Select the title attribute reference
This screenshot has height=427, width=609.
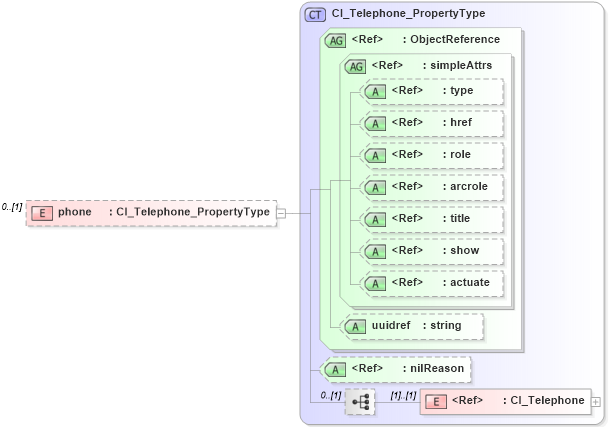(x=433, y=219)
